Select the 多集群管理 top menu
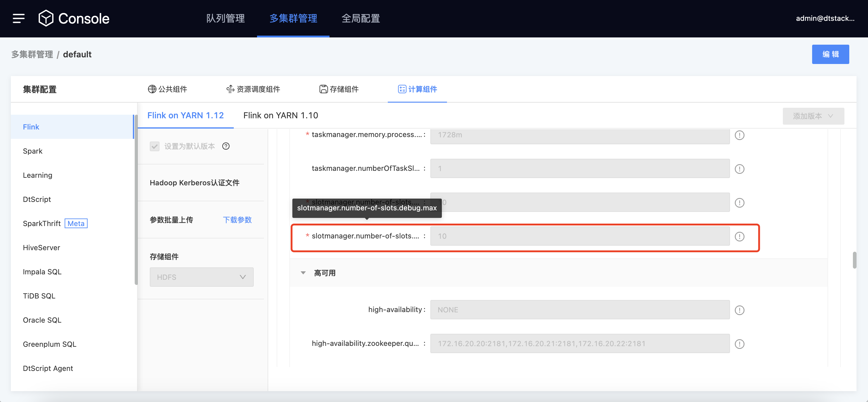The width and height of the screenshot is (868, 402). (293, 18)
